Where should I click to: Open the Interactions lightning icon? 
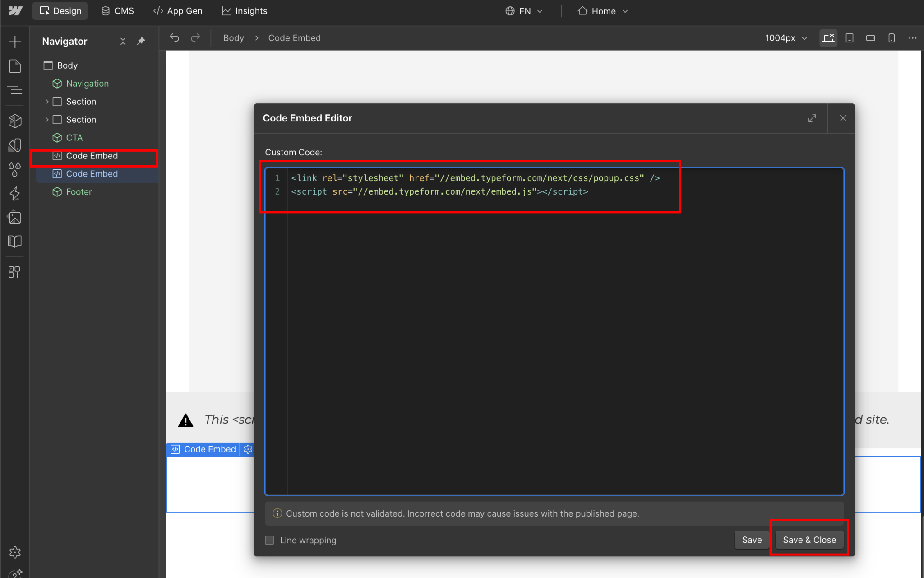click(15, 193)
